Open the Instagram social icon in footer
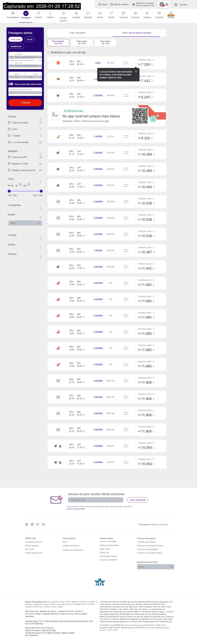The width and height of the screenshot is (197, 644). (x=32, y=524)
